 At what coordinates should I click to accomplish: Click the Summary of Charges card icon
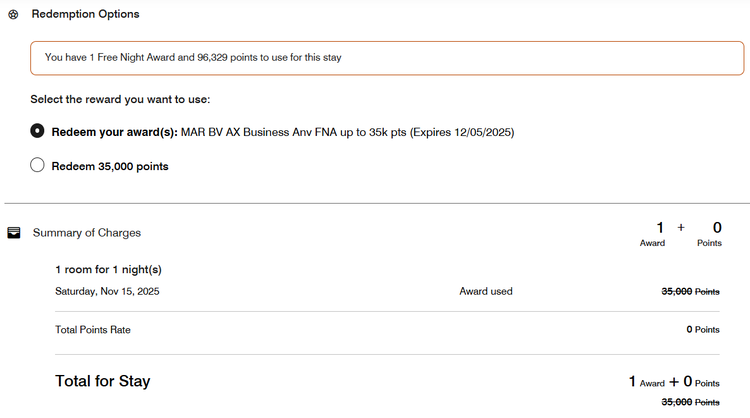(x=14, y=233)
